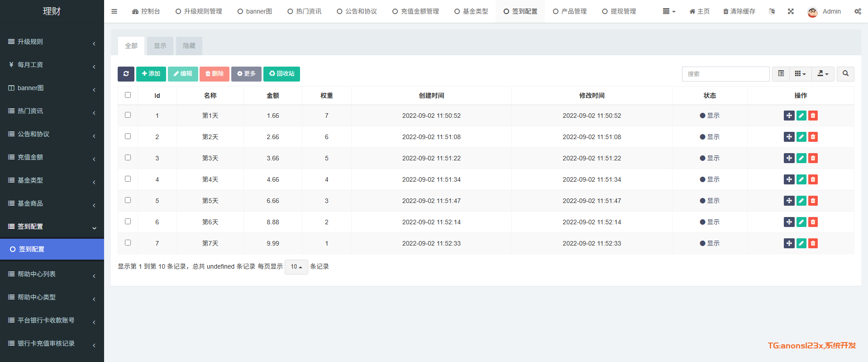Open 签到配置 active sidebar submenu item
Screen dimensions: 868x362
pyautogui.click(x=52, y=249)
